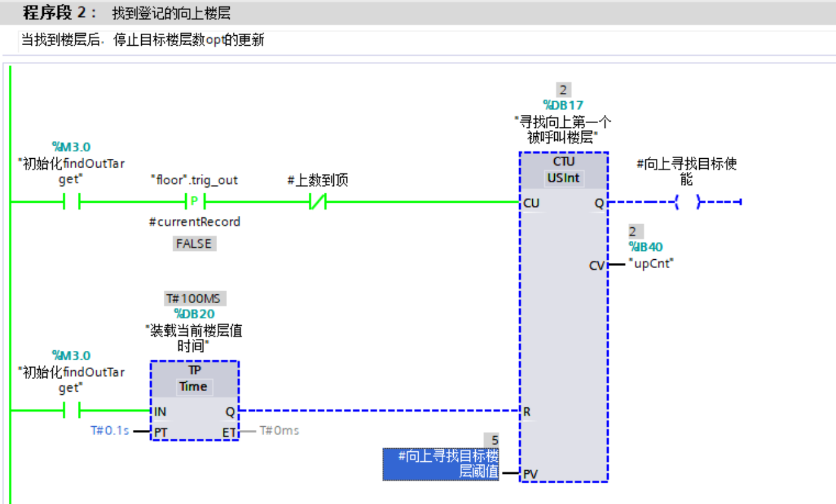Select the network title 程序段 2
This screenshot has width=836, height=504.
[60, 13]
